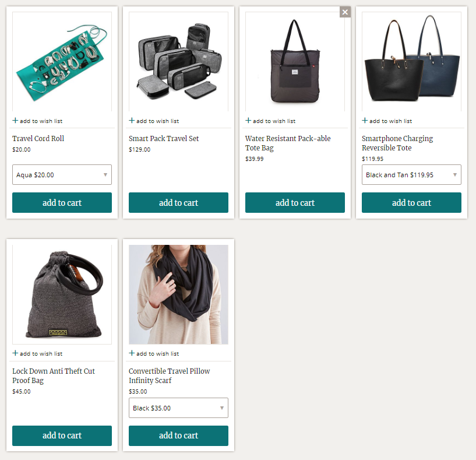476x460 pixels.
Task: Open the Convertible Travel Pillow Infinity Scarf title link
Action: [170, 376]
